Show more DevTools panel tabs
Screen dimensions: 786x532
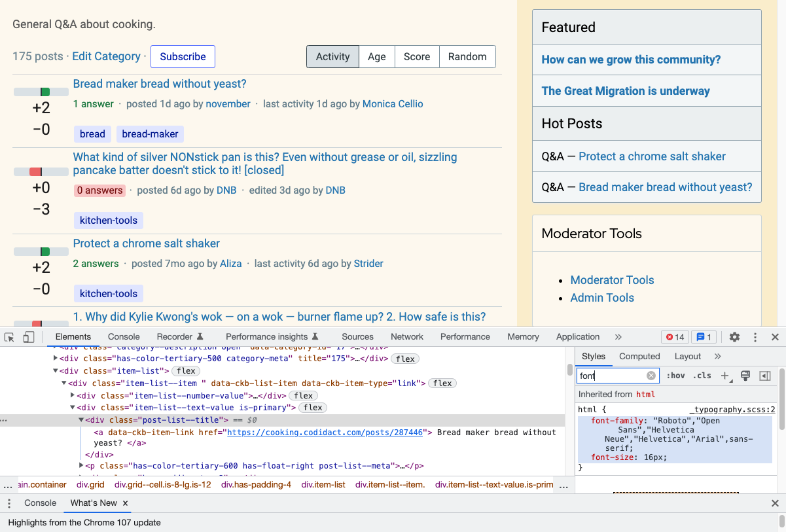pyautogui.click(x=618, y=337)
